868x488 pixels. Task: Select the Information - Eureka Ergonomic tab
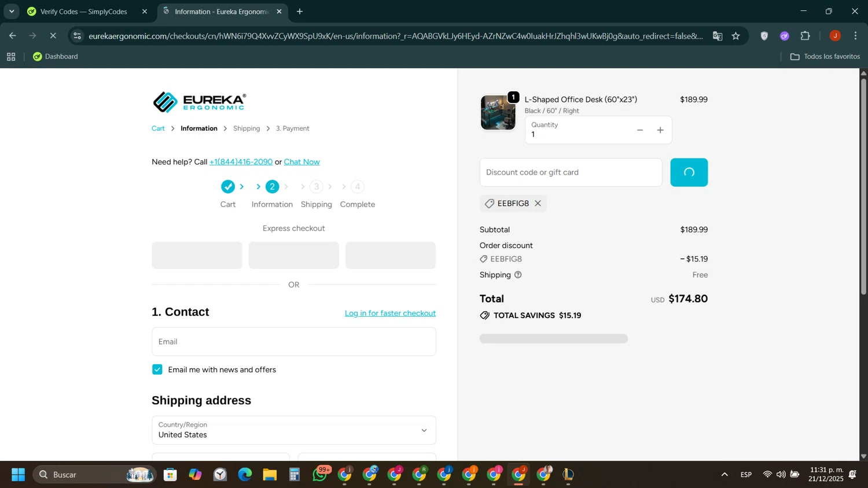(x=222, y=12)
